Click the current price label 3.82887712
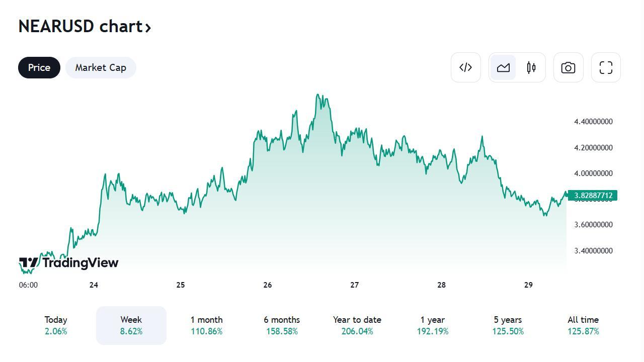The height and width of the screenshot is (362, 644). click(593, 196)
